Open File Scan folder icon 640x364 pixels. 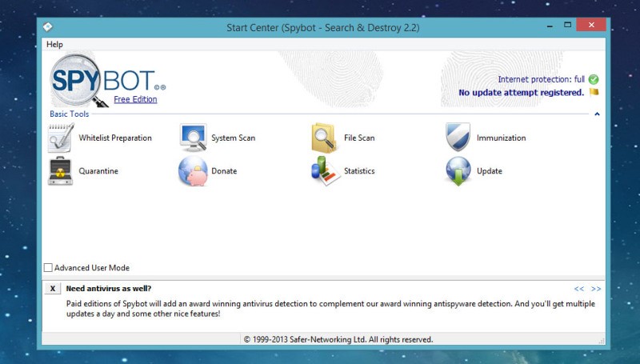point(326,138)
